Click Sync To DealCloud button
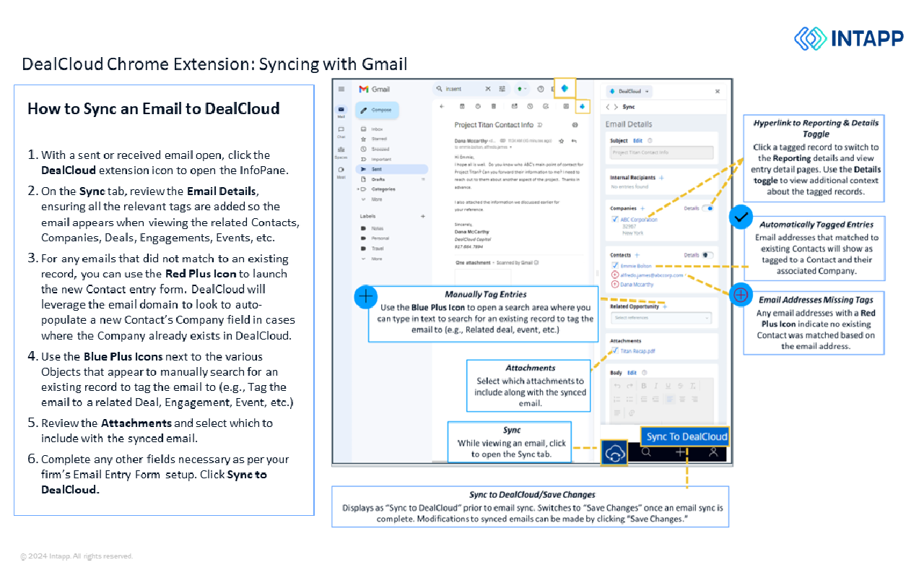This screenshot has width=924, height=578. pyautogui.click(x=684, y=436)
